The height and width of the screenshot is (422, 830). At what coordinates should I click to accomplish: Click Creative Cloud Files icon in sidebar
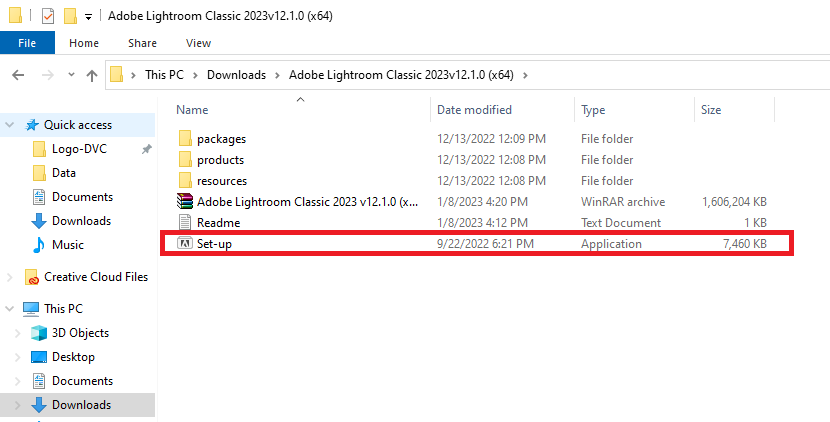click(x=33, y=277)
